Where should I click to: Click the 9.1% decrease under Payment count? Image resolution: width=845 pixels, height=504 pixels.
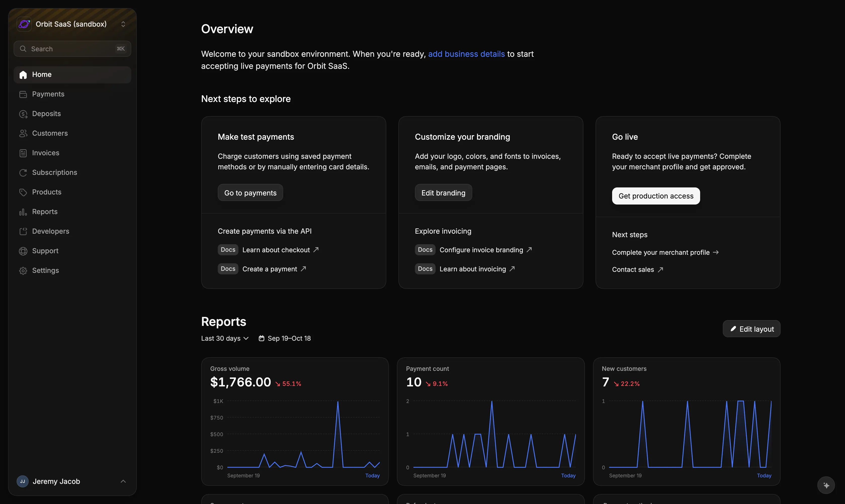tap(436, 384)
